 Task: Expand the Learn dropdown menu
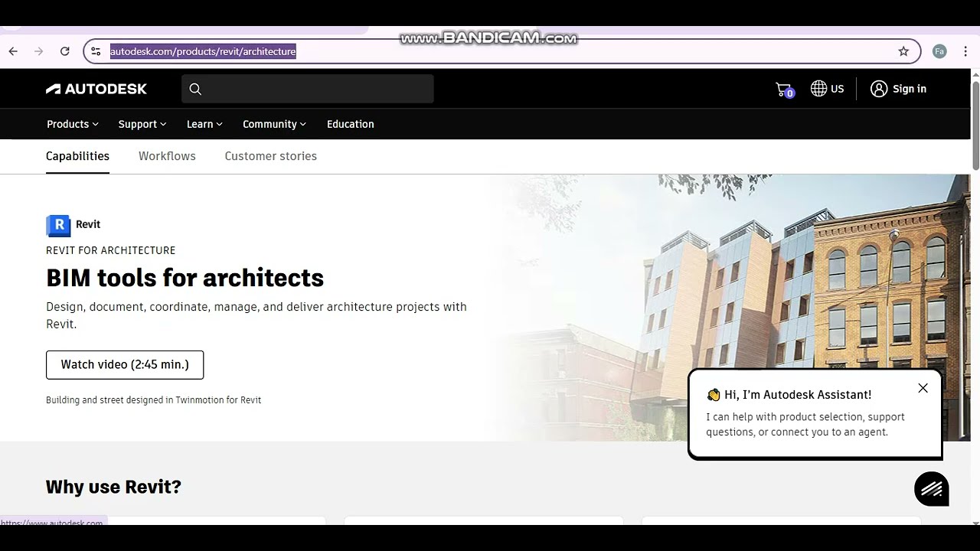click(204, 124)
